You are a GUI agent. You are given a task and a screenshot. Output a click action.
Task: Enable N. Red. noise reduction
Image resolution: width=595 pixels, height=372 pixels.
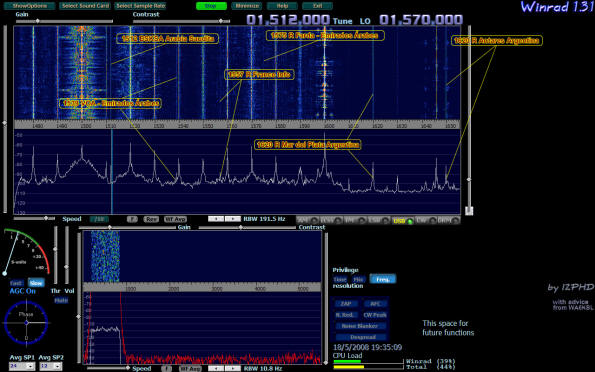point(346,315)
